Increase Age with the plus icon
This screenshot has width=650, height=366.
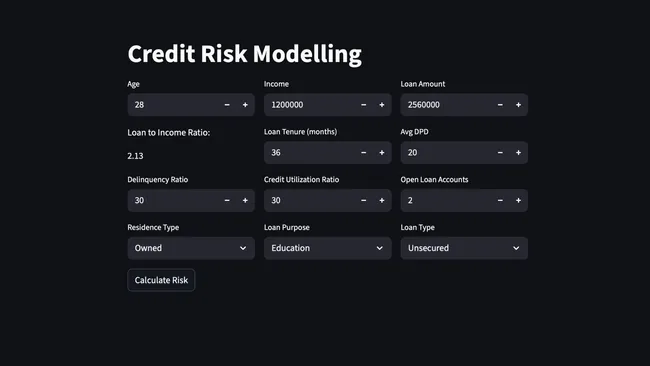coord(245,105)
